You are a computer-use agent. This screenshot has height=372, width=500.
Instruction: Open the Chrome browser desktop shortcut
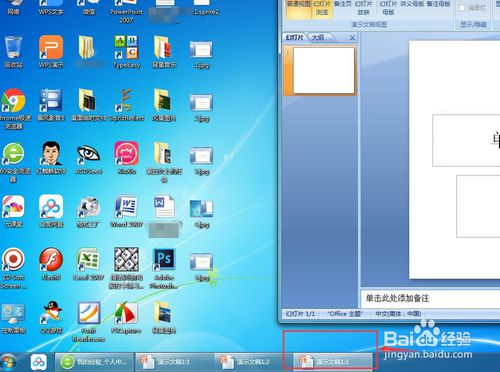(x=13, y=108)
